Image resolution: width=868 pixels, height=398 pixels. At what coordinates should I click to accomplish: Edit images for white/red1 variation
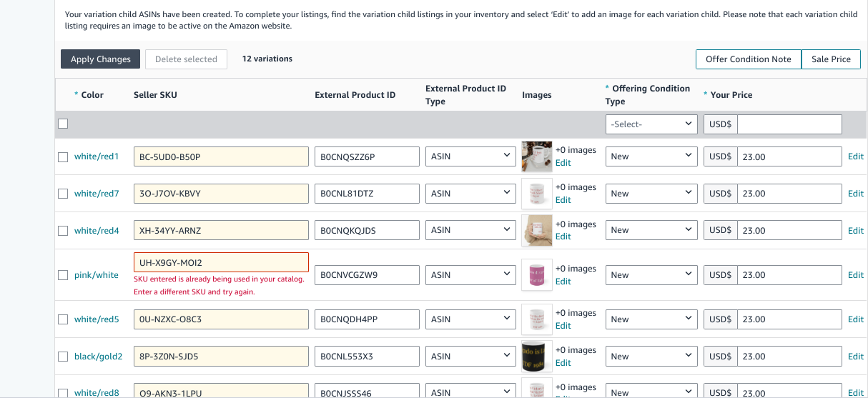click(x=563, y=163)
